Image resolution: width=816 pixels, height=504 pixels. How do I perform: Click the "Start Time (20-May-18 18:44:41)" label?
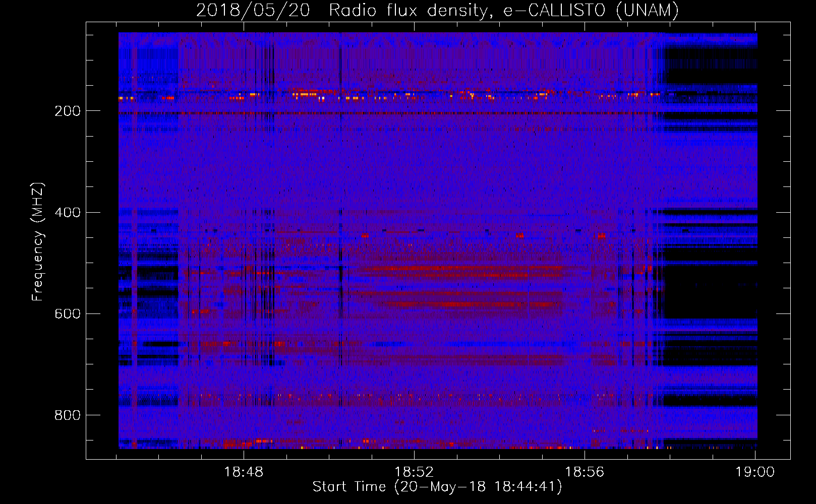tap(437, 487)
